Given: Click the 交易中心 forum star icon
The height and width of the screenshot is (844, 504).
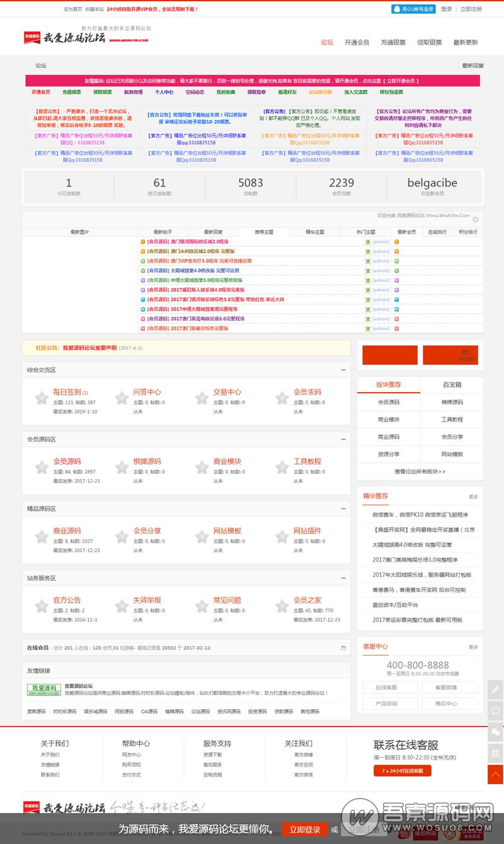Looking at the screenshot, I should pyautogui.click(x=202, y=399).
